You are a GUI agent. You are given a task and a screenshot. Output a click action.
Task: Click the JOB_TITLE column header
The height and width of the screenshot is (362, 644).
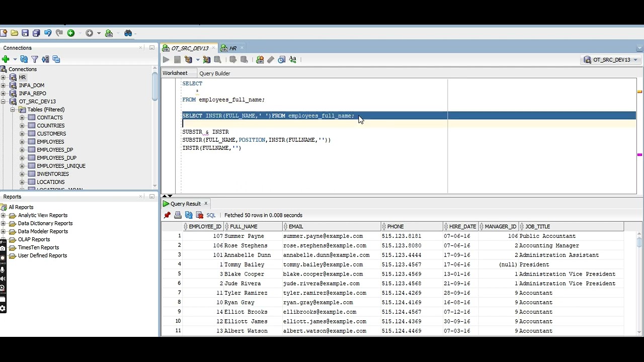pos(571,226)
